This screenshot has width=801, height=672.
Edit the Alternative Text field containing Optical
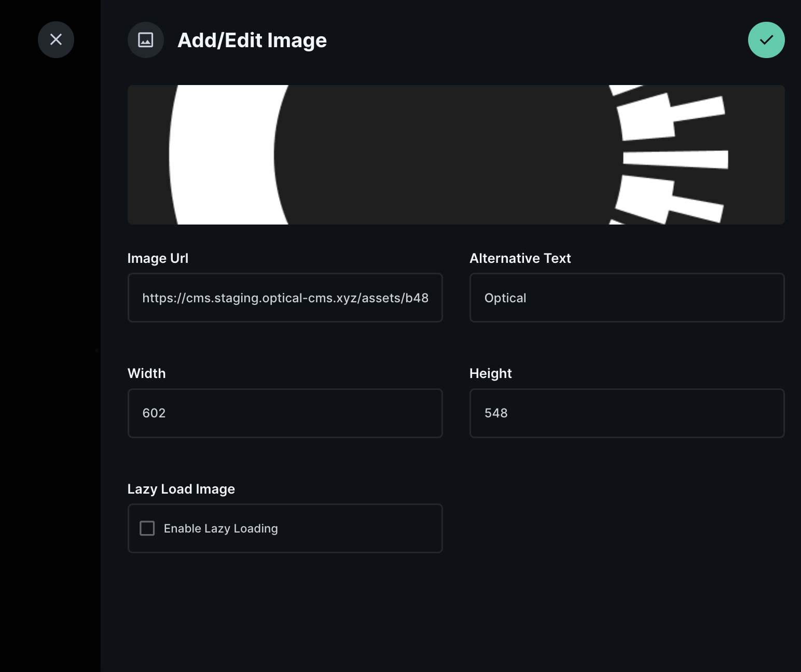click(627, 298)
